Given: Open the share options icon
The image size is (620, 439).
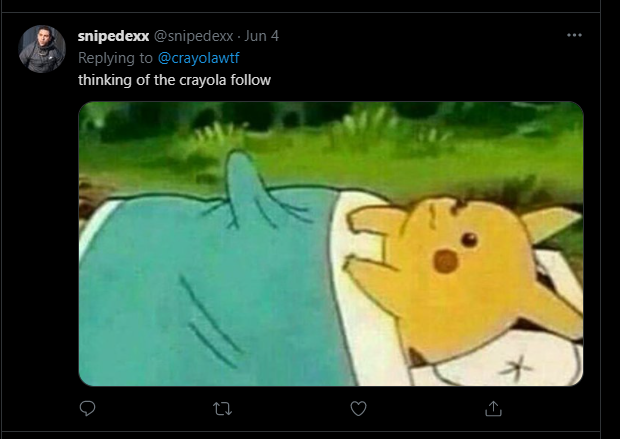Looking at the screenshot, I should click(x=493, y=408).
